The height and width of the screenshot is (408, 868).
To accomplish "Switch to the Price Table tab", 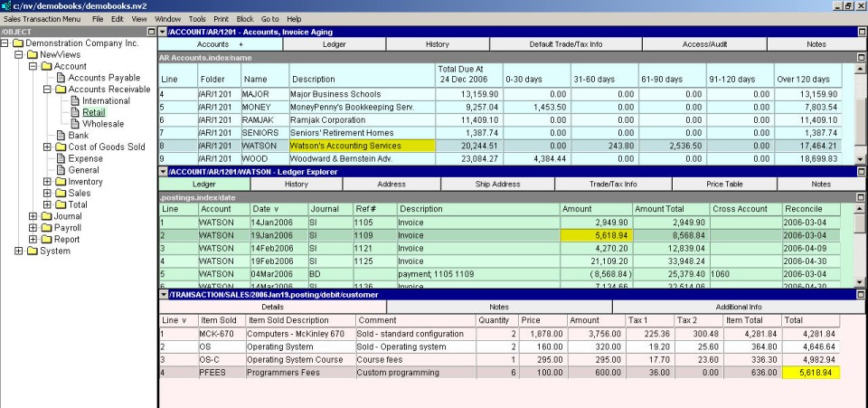I will (724, 184).
